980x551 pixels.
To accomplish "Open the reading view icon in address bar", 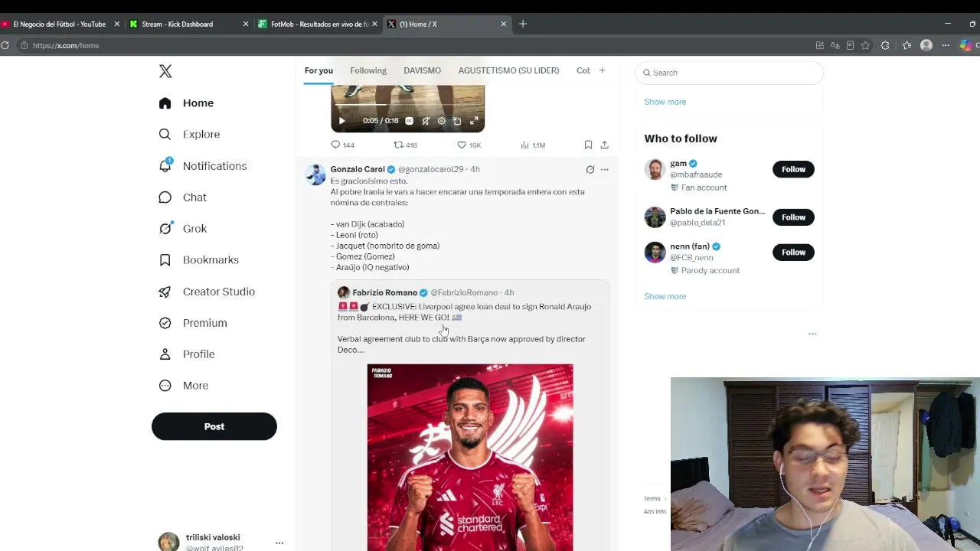I will click(x=850, y=45).
